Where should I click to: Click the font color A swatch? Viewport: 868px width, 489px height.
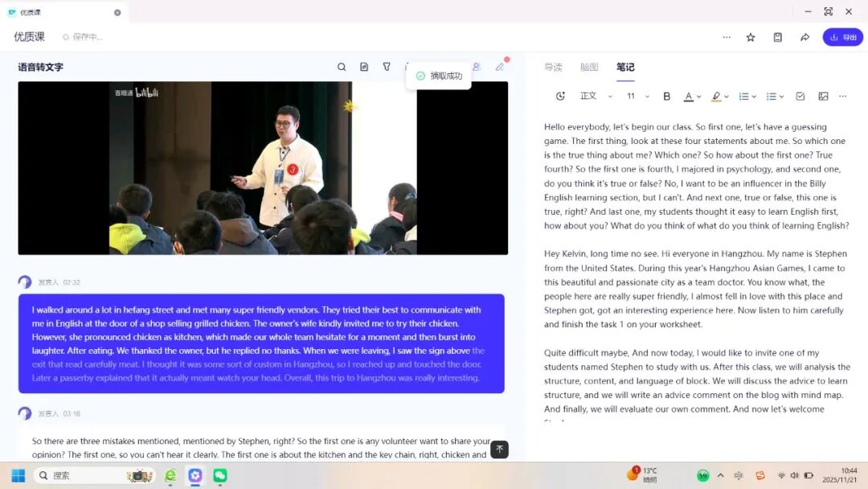(x=688, y=96)
